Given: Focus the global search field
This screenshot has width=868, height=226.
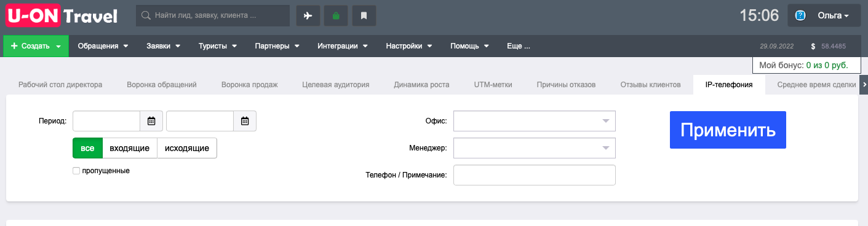Looking at the screenshot, I should pos(213,16).
